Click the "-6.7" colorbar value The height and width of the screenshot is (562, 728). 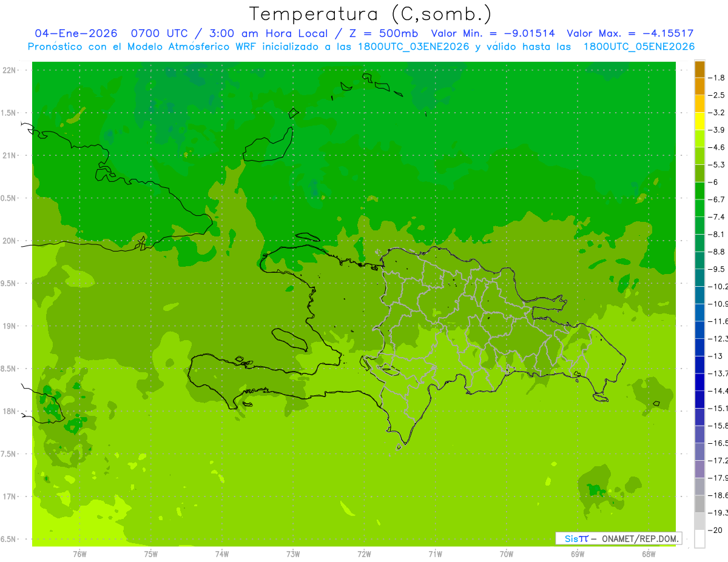tap(717, 199)
